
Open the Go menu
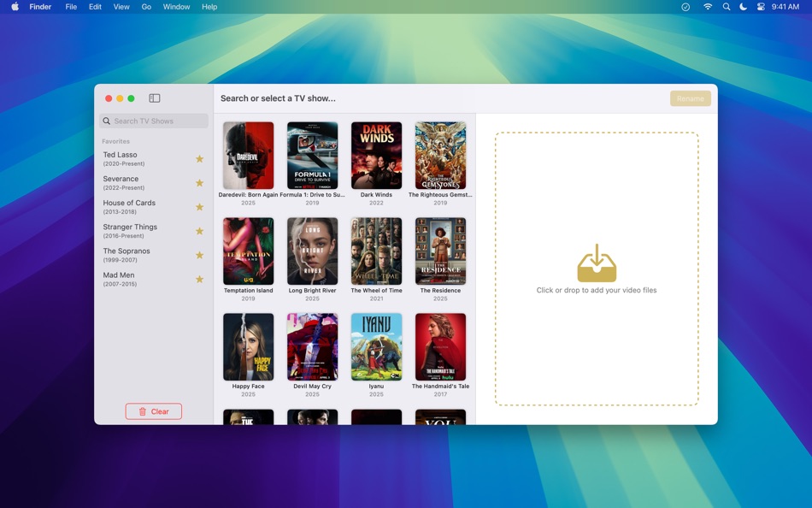point(146,7)
